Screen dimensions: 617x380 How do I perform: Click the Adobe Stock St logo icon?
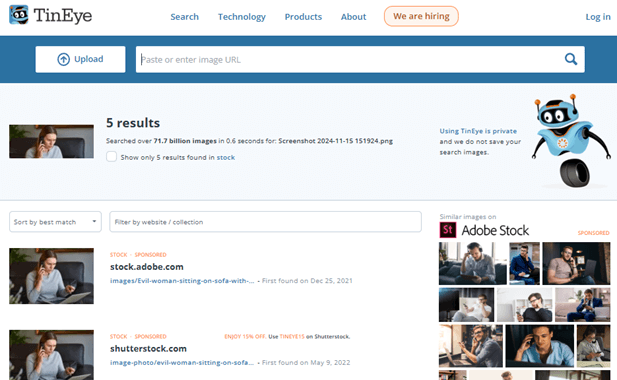[x=448, y=230]
